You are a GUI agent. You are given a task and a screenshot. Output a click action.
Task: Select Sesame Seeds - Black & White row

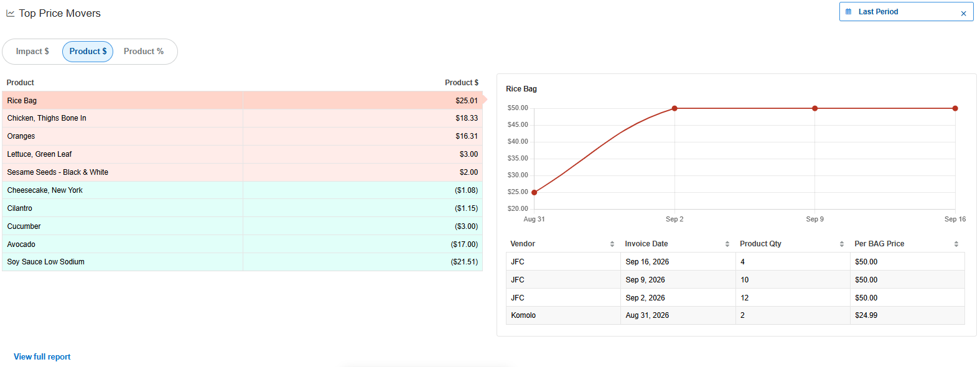[242, 172]
